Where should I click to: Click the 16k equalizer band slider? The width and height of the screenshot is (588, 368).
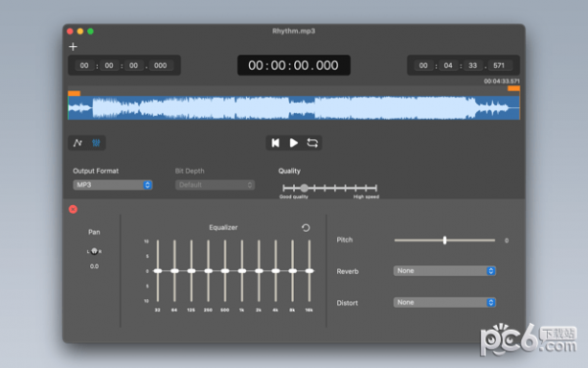coord(310,271)
